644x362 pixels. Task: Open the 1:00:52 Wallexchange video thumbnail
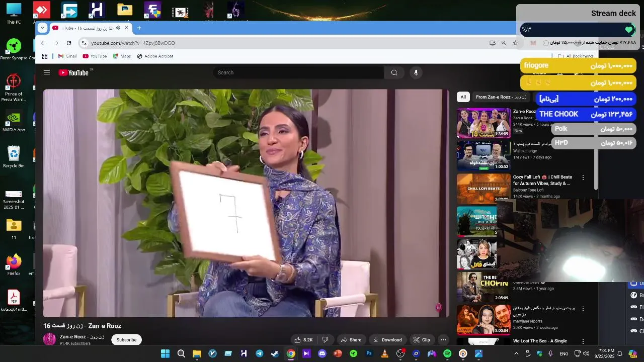(484, 155)
